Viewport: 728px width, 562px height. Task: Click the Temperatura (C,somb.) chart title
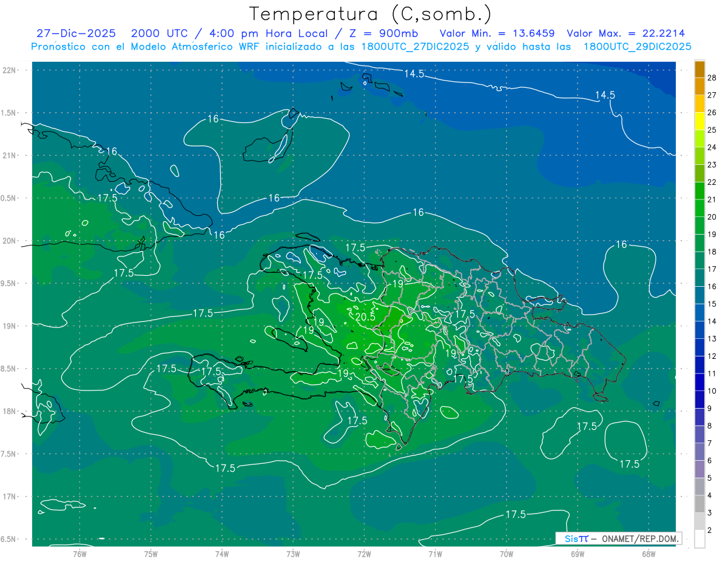coord(371,13)
